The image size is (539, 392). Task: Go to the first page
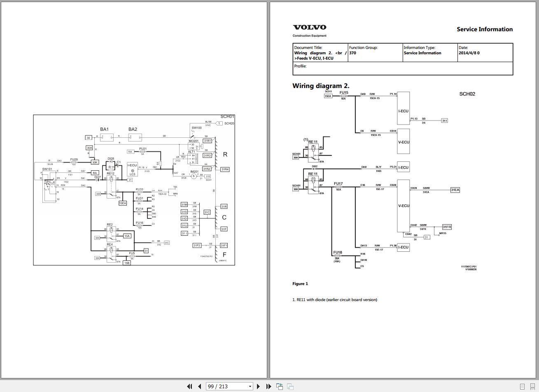[x=189, y=386]
